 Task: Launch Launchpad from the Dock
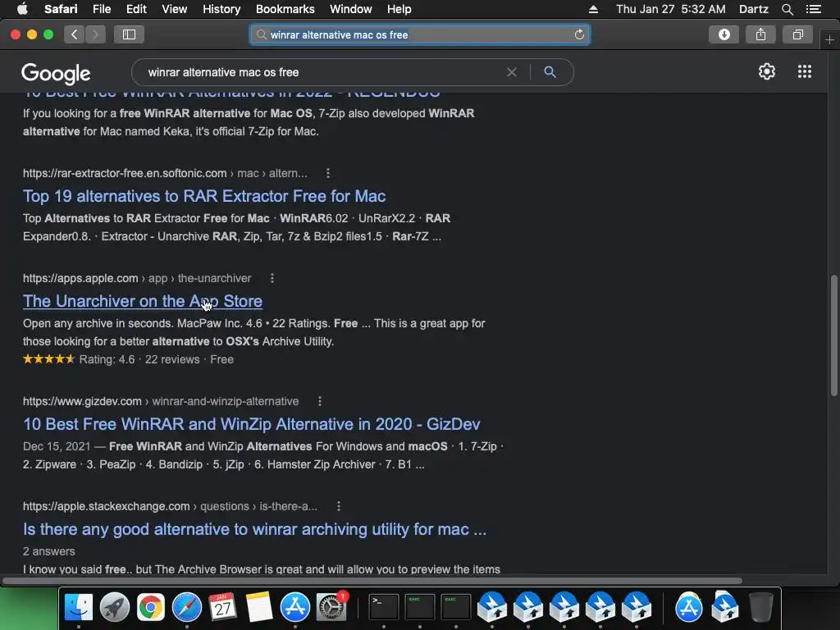click(x=115, y=608)
